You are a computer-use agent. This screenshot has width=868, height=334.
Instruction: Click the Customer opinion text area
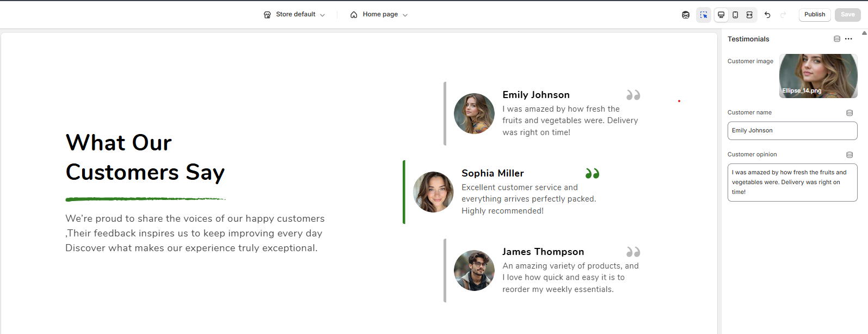click(792, 183)
